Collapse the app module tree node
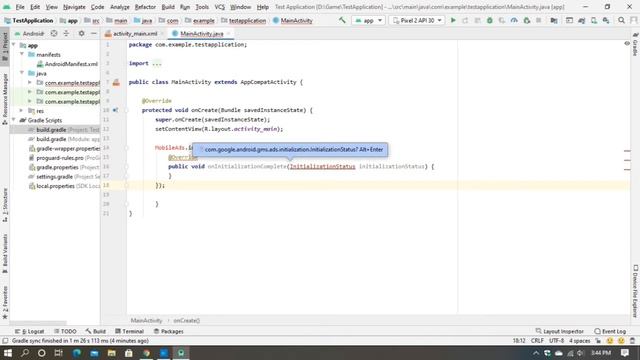 click(x=14, y=45)
